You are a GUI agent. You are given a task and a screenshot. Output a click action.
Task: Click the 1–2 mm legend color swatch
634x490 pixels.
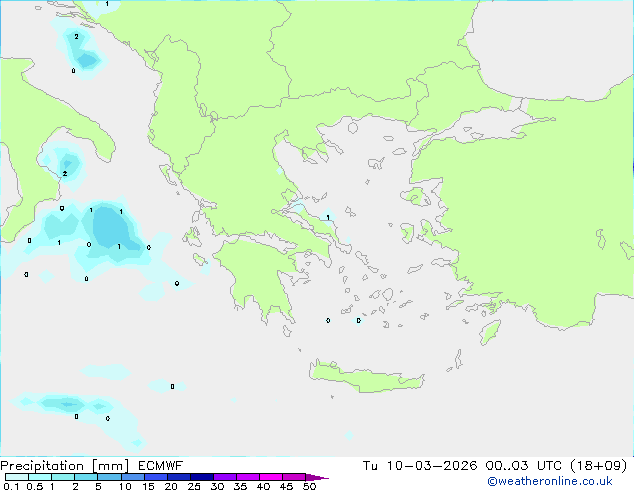[63, 477]
